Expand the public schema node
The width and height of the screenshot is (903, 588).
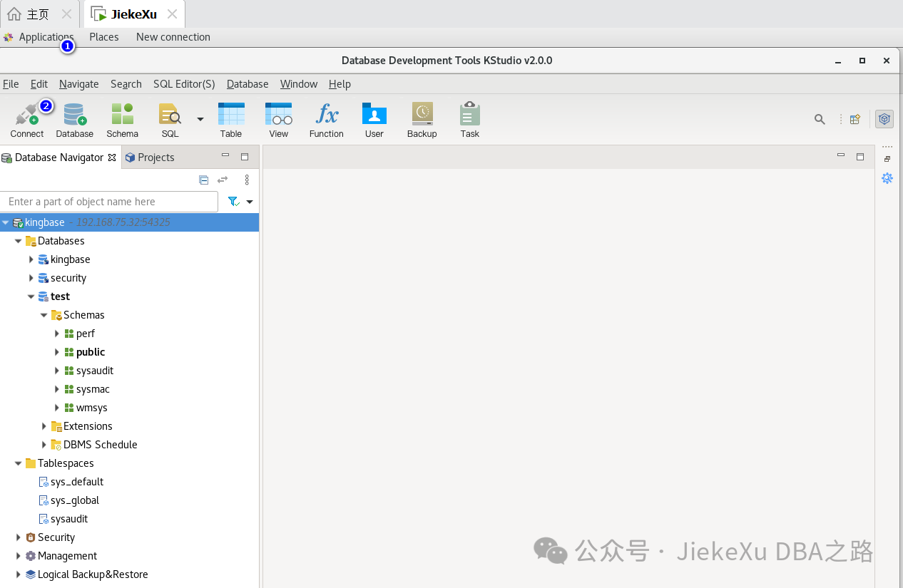point(57,352)
